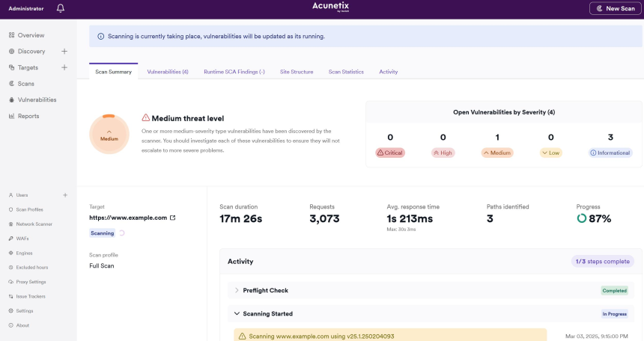The width and height of the screenshot is (644, 341).
Task: Click the Proxy Settings icon
Action: [x=11, y=282]
